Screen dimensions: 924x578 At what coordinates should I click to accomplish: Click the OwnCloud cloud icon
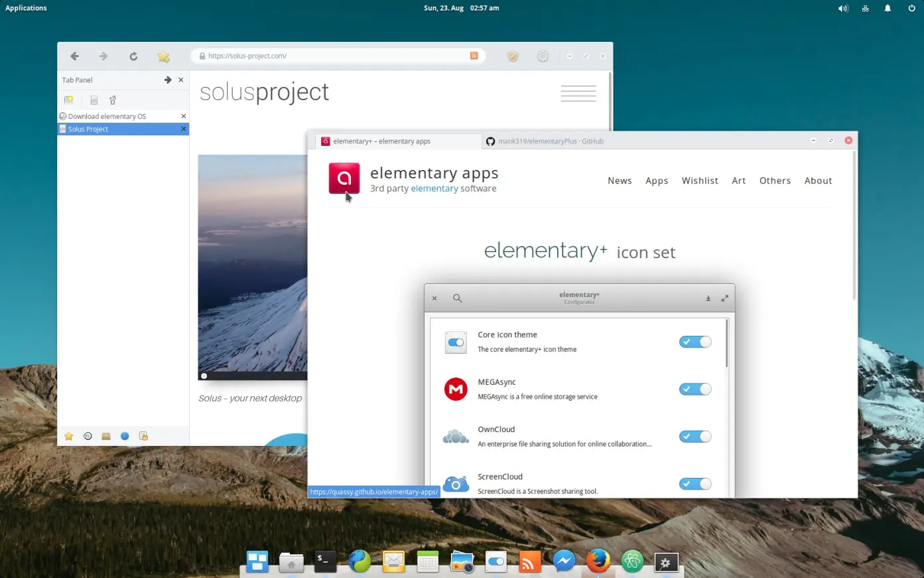point(456,436)
